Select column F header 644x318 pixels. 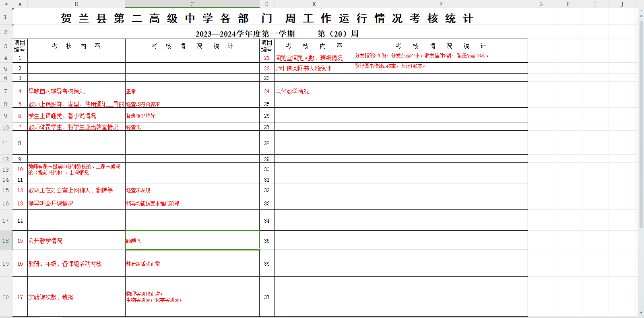tap(441, 4)
